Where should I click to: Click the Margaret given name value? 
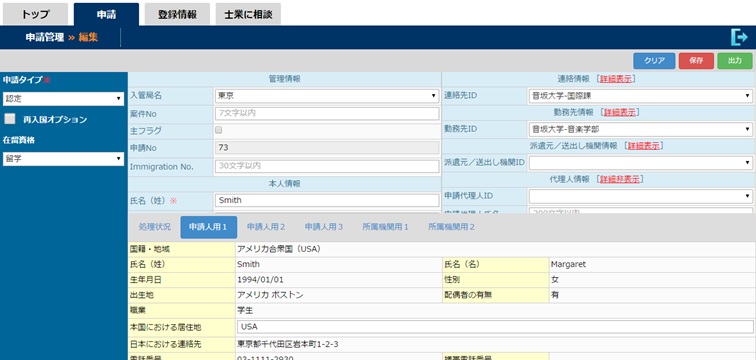click(568, 265)
